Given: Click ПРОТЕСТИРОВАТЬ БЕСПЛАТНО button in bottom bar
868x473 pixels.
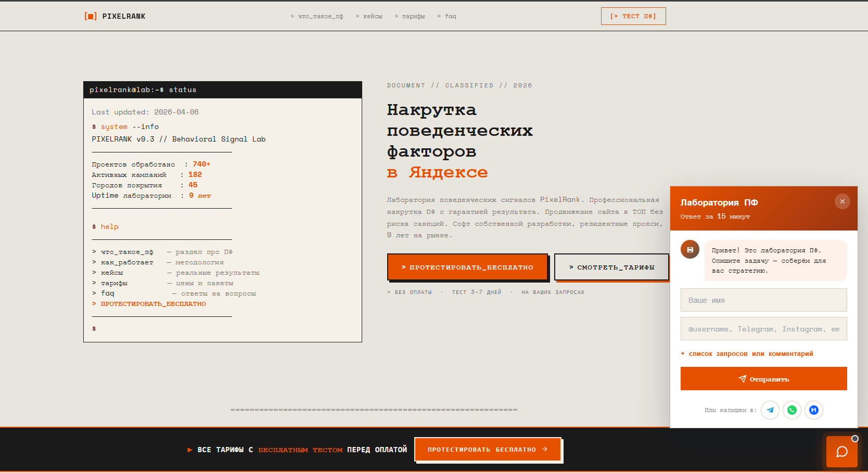Looking at the screenshot, I should pos(488,450).
